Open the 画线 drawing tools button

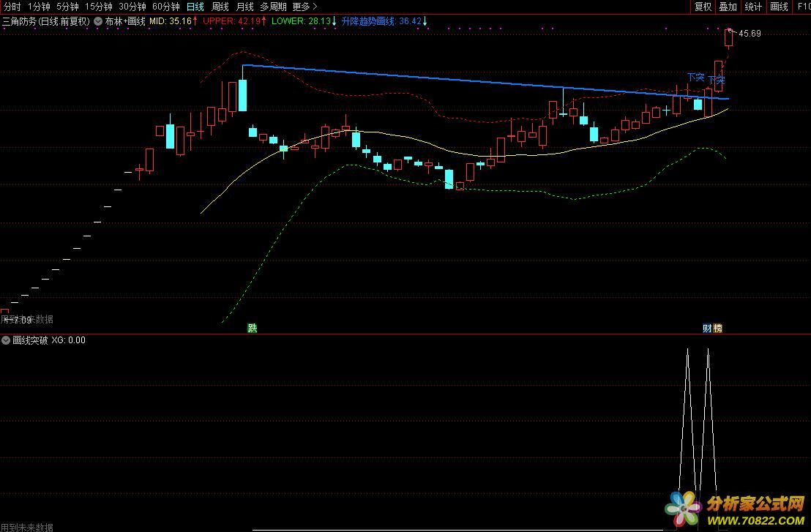pos(779,7)
